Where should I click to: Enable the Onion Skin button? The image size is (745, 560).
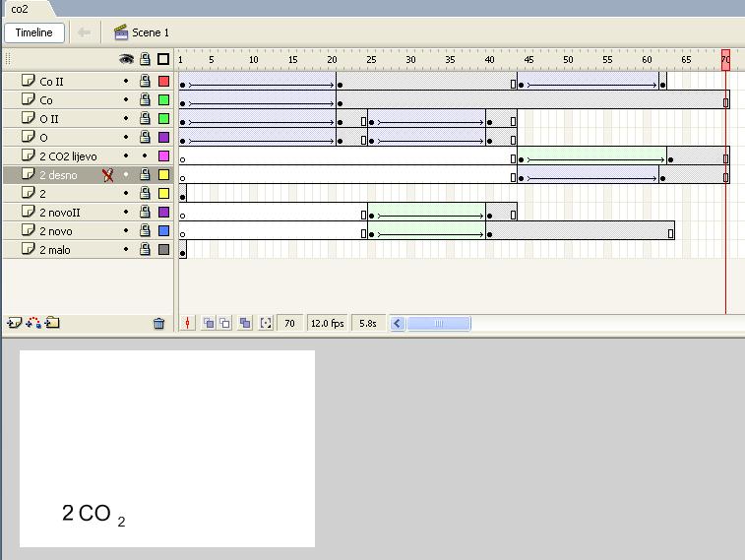(209, 323)
